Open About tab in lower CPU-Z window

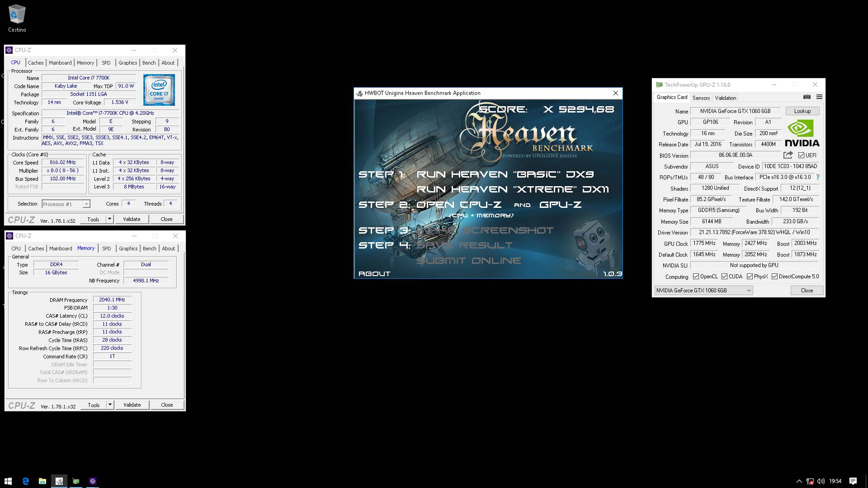tap(168, 249)
